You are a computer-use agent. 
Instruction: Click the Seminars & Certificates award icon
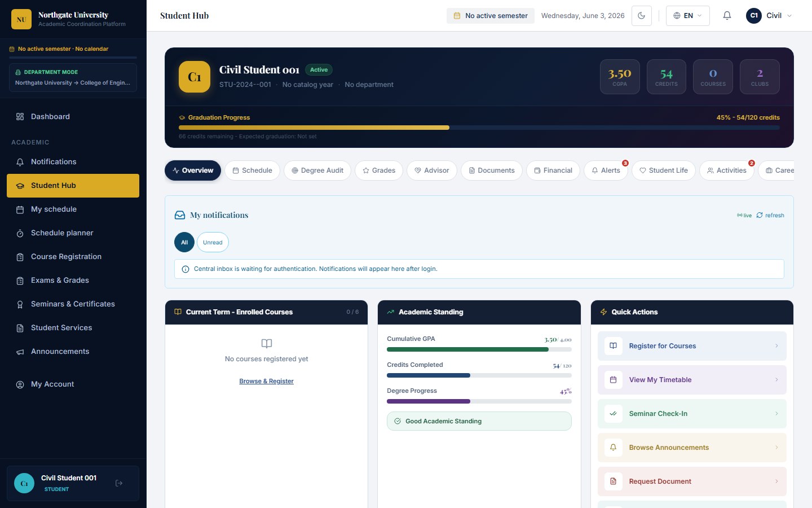(20, 304)
